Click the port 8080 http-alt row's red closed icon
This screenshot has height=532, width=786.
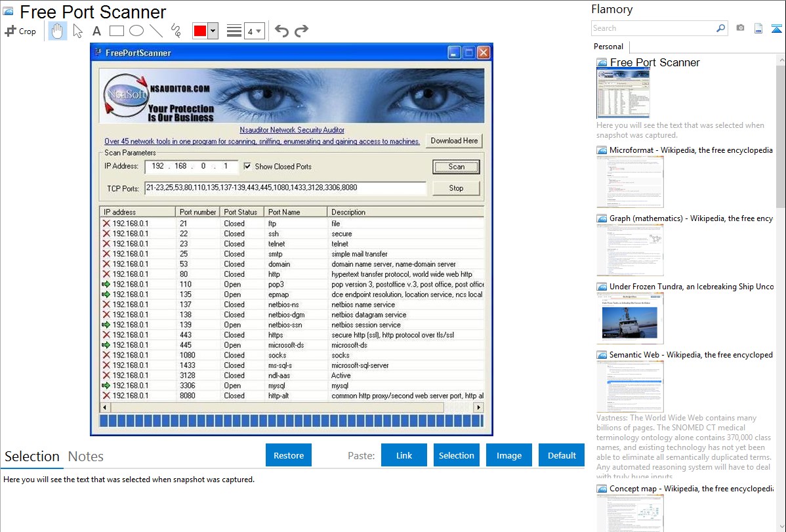click(x=106, y=396)
